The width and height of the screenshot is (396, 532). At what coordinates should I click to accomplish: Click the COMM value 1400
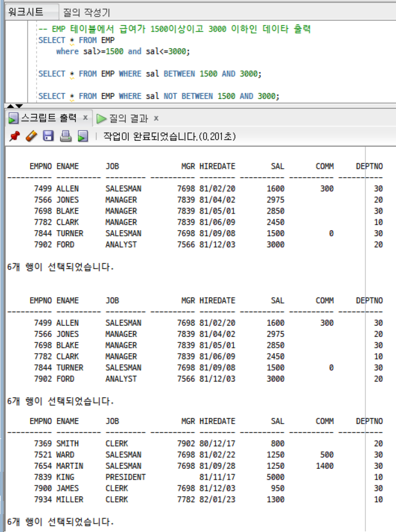point(325,466)
